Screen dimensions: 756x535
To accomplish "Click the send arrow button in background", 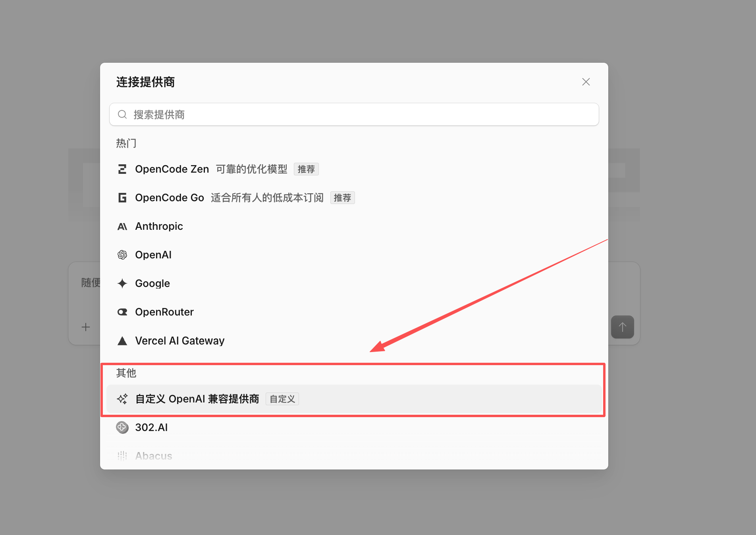I will [622, 327].
